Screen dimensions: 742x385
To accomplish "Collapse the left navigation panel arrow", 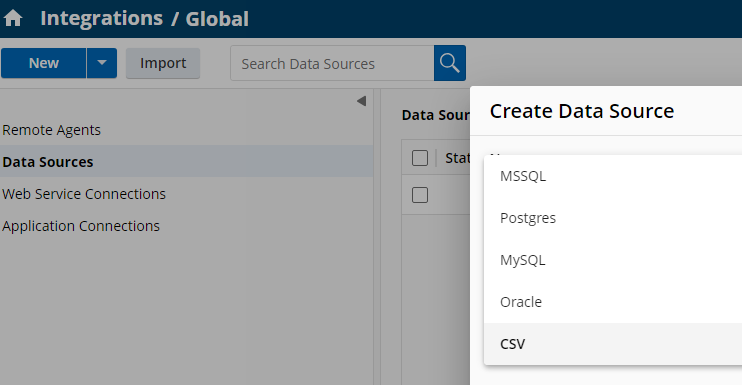I will (x=362, y=101).
